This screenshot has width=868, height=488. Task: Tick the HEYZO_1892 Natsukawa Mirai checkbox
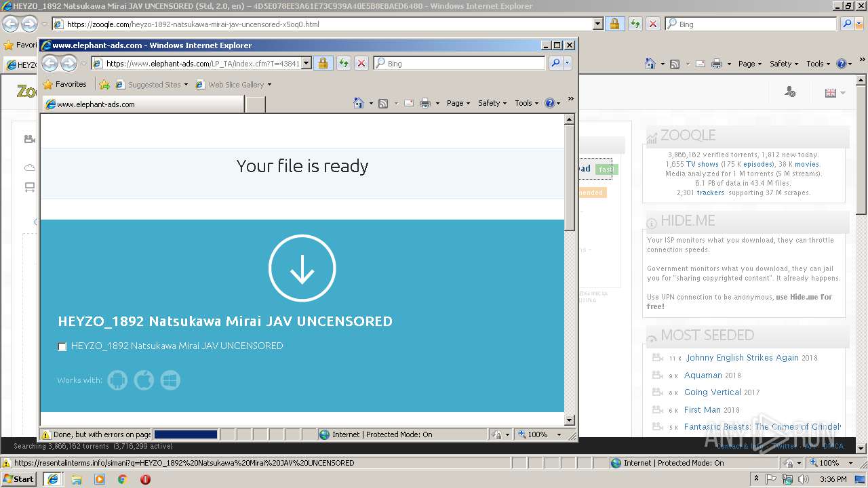(62, 347)
